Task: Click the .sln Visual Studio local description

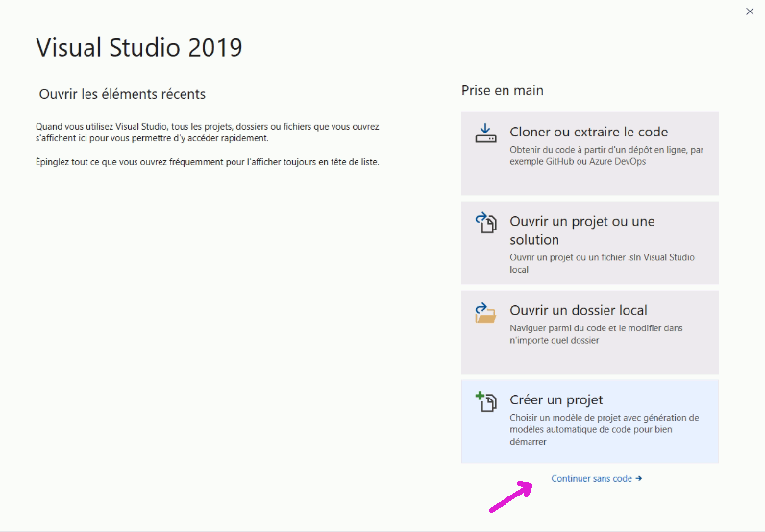Action: pos(602,263)
